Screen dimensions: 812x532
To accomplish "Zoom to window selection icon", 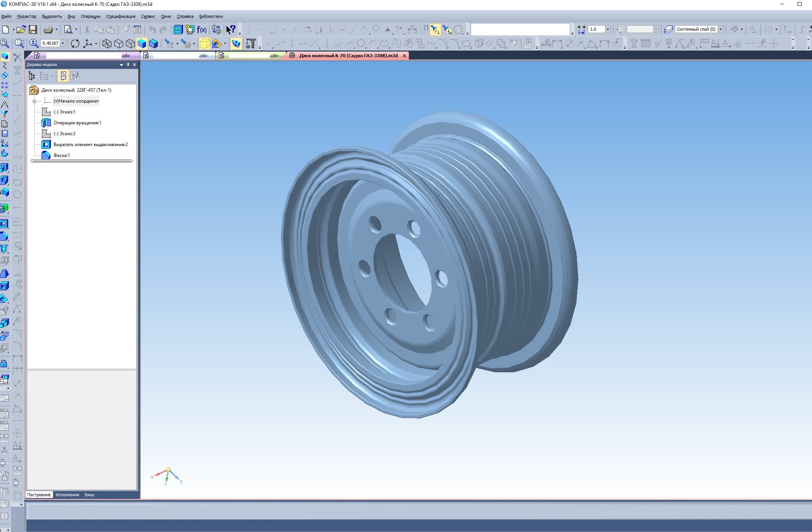I will coord(19,44).
